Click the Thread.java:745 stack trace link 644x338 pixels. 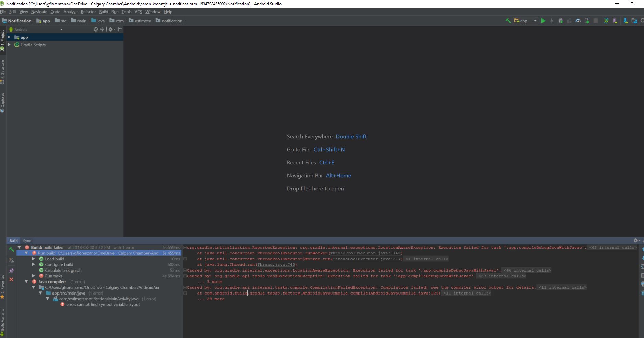276,265
